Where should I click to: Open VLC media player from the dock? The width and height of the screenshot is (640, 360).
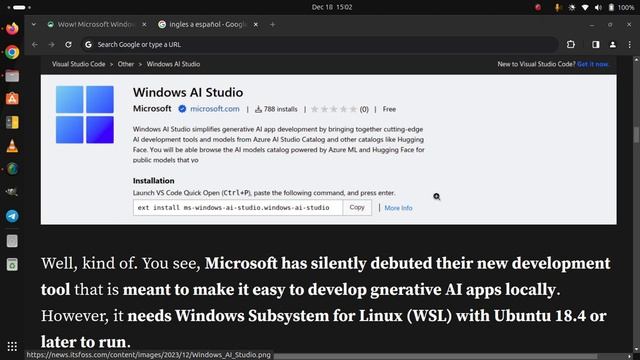pos(12,146)
